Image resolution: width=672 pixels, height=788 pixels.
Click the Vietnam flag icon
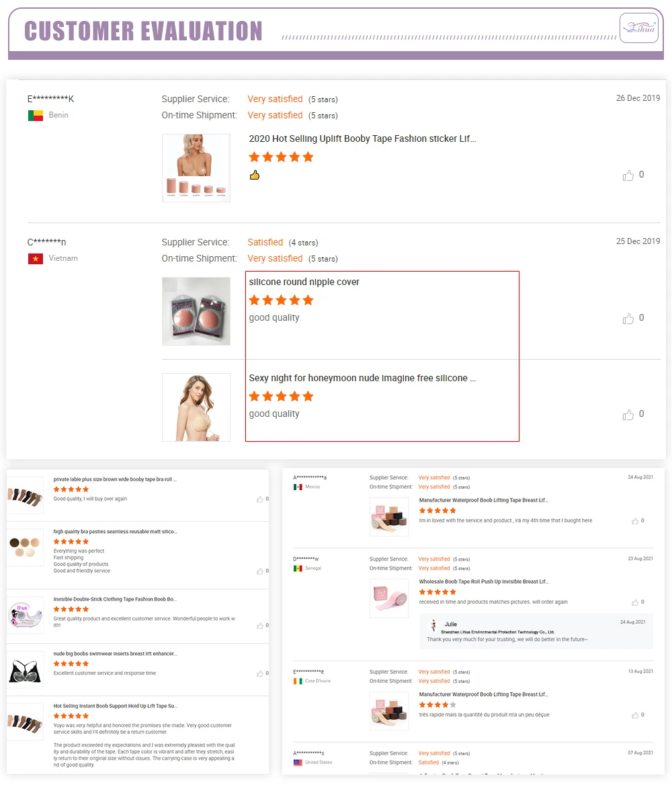pyautogui.click(x=35, y=259)
